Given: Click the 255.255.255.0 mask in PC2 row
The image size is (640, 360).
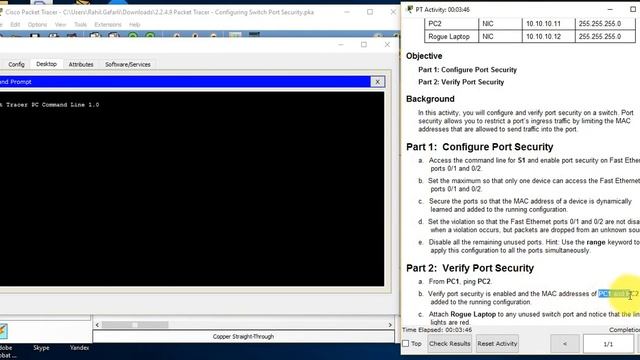Looking at the screenshot, I should 605,24.
